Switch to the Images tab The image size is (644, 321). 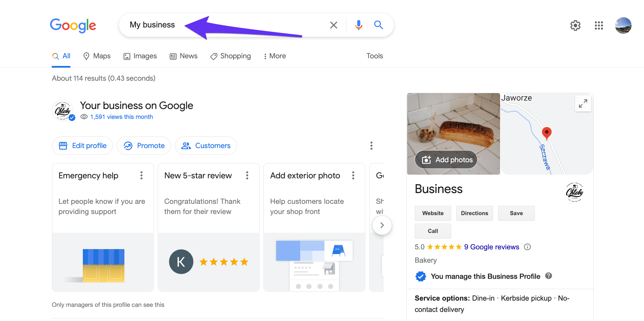point(140,56)
